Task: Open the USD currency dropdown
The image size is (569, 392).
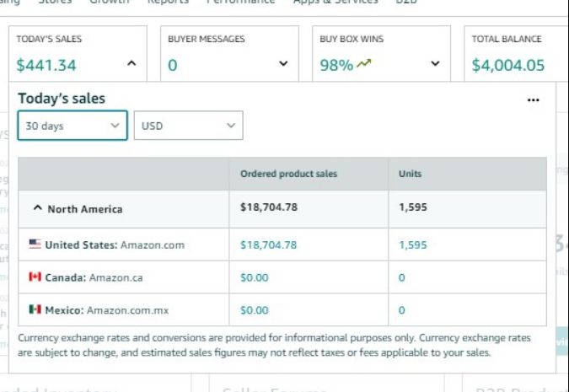Action: pos(188,126)
